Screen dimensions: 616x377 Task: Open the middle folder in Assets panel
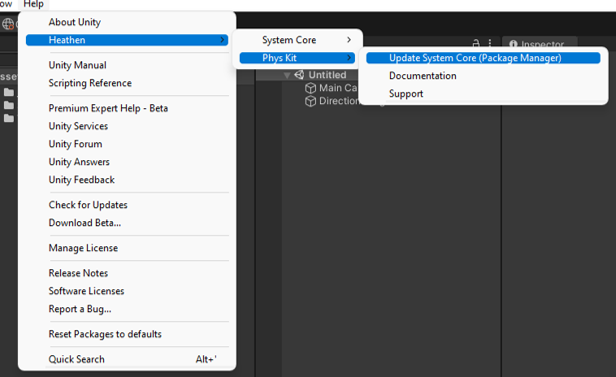9,105
